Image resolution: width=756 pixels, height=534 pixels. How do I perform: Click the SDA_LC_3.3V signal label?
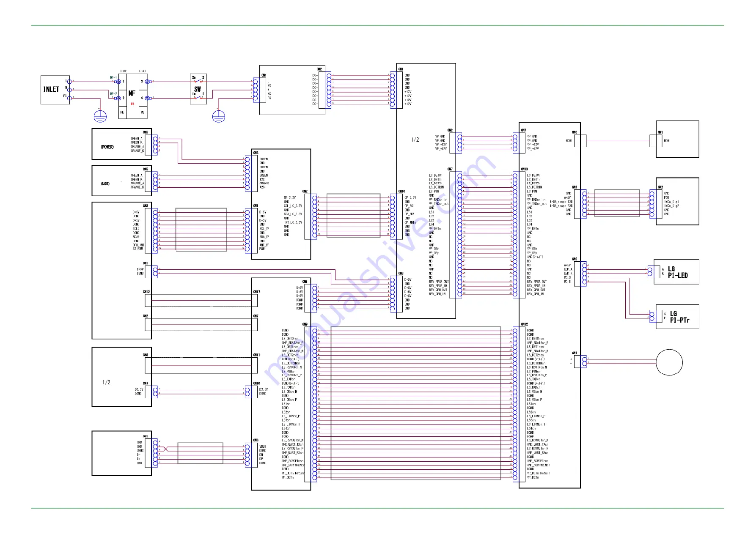[293, 214]
